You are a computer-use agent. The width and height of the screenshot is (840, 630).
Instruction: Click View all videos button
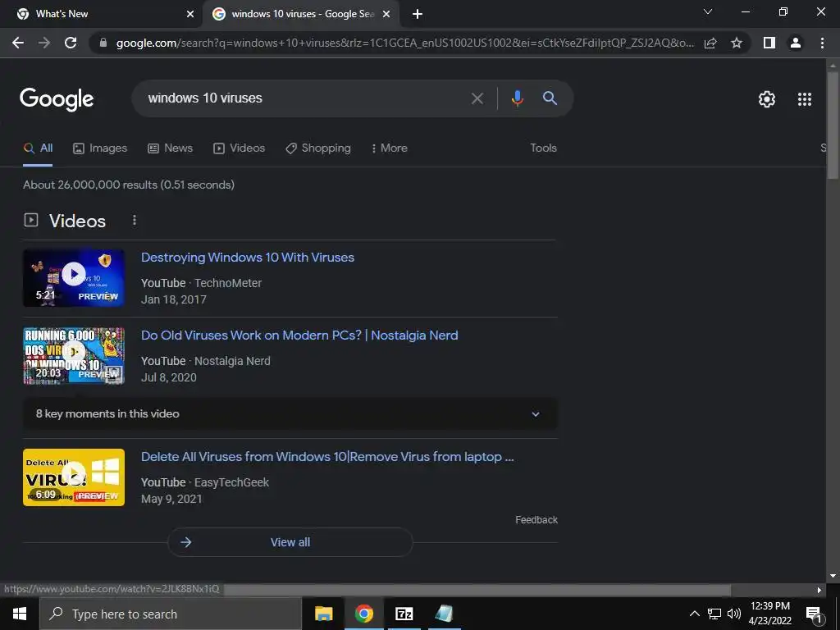[290, 542]
